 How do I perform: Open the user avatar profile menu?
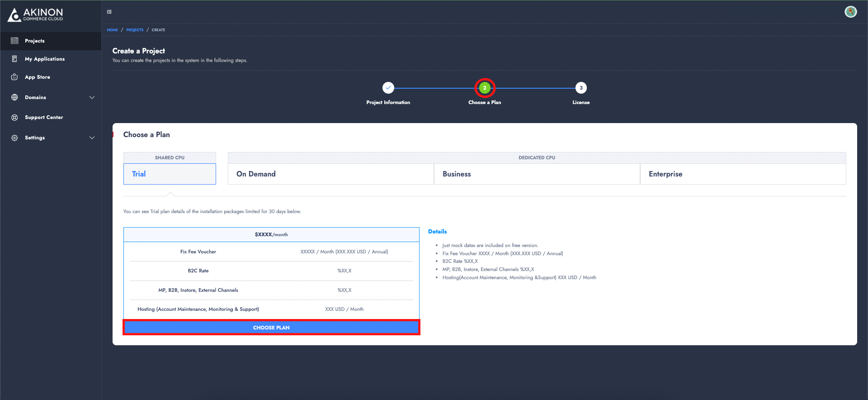[x=850, y=12]
